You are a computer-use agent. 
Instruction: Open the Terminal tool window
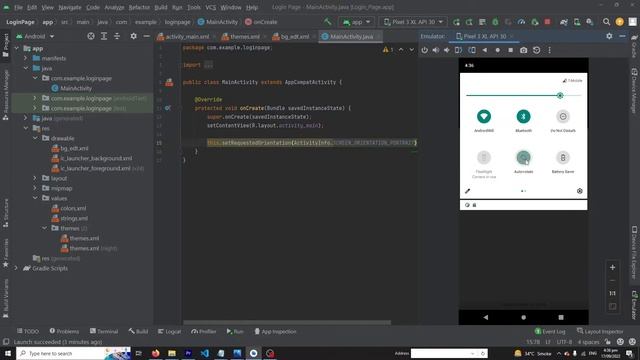tap(104, 331)
